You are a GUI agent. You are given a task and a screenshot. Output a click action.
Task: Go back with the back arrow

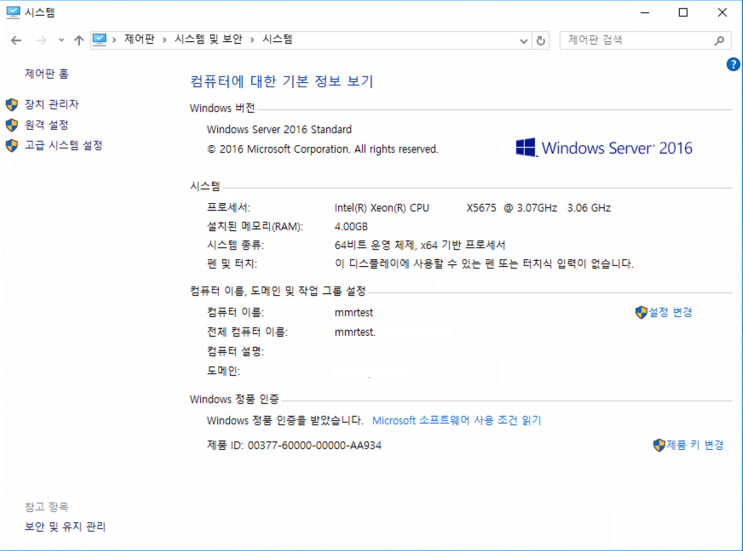pos(16,41)
